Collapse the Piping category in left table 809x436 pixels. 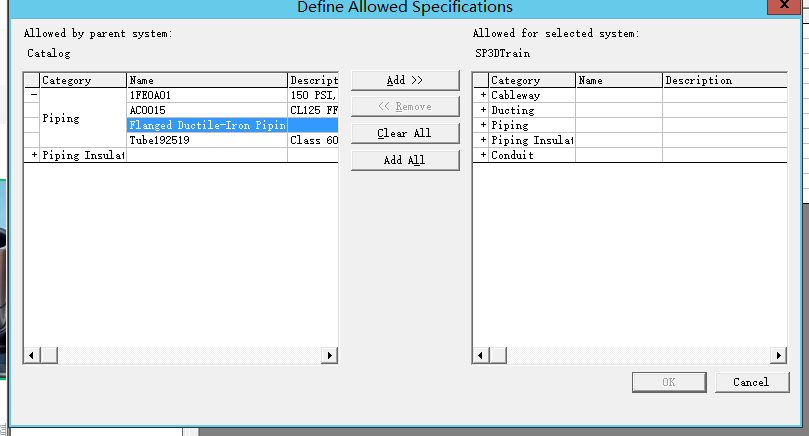click(x=34, y=95)
